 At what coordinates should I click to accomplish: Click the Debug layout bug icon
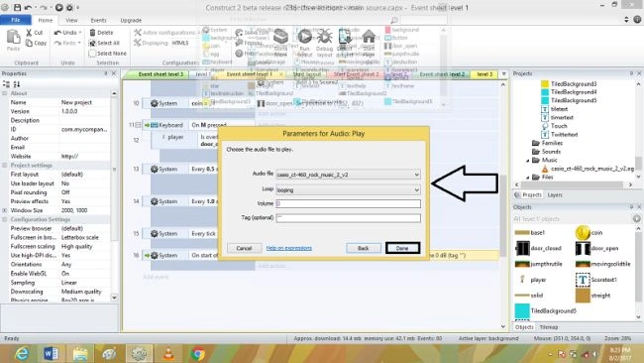(x=324, y=37)
